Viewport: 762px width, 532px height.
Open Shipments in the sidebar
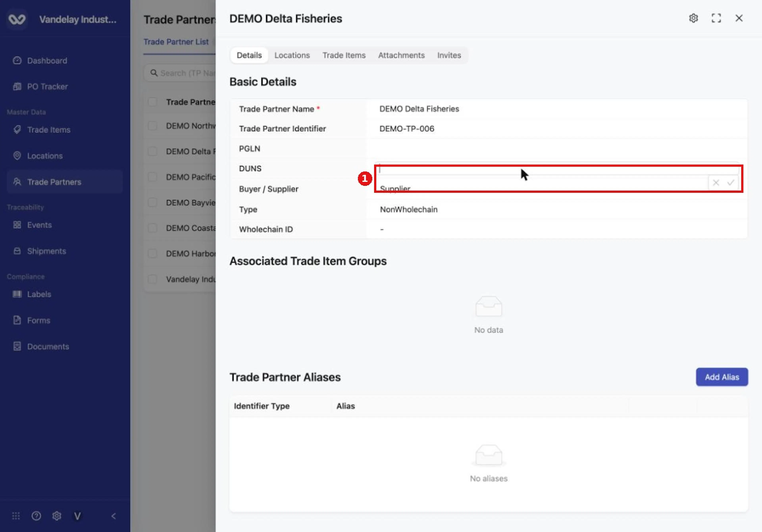(x=65, y=251)
